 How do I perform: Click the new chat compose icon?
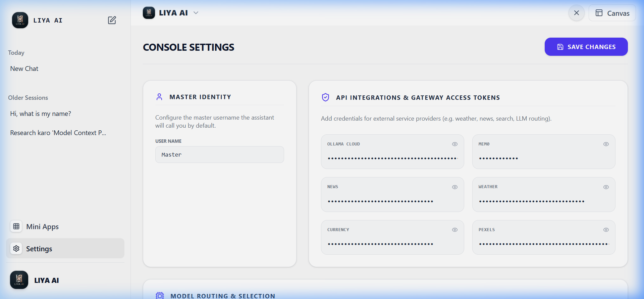[x=112, y=20]
